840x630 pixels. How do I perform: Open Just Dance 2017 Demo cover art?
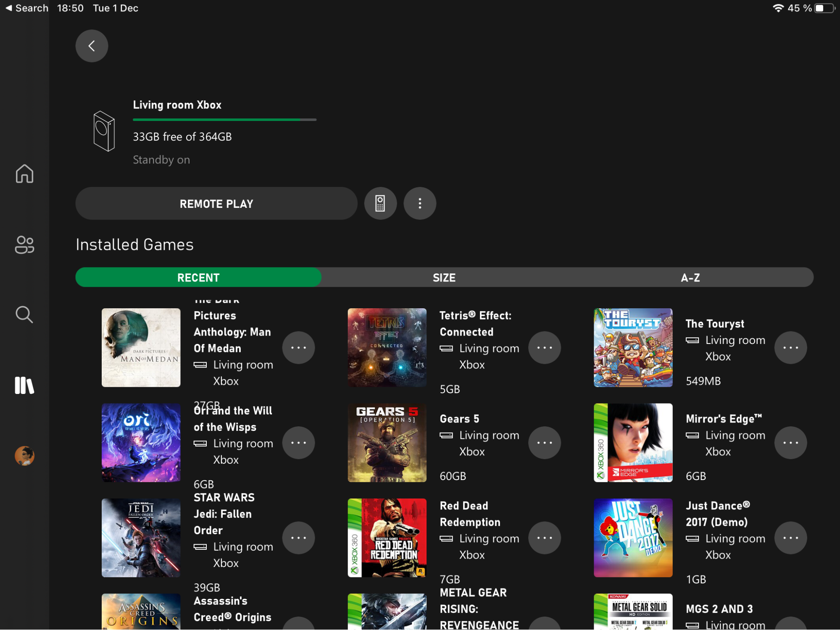(x=633, y=538)
